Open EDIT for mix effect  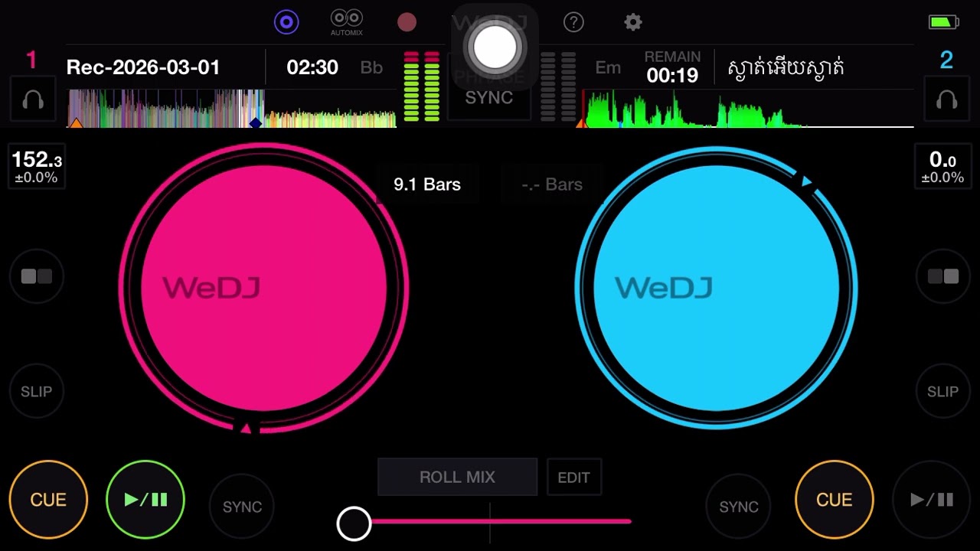coord(573,478)
